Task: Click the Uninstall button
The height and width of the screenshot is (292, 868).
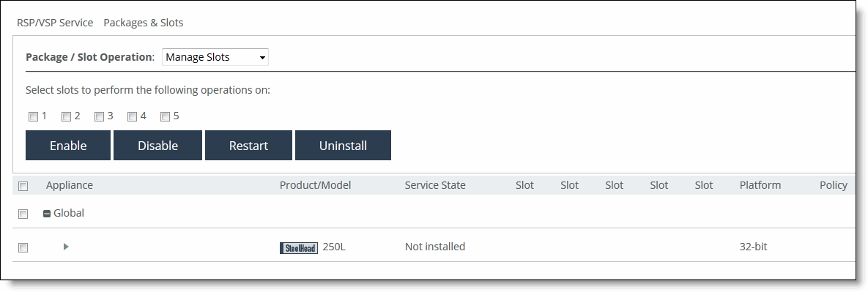Action: pos(344,146)
